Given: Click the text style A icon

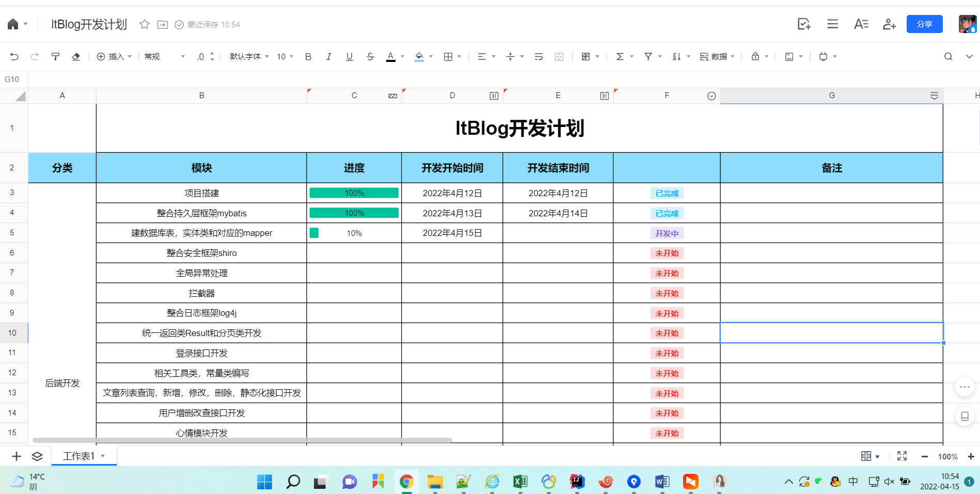Looking at the screenshot, I should point(861,24).
